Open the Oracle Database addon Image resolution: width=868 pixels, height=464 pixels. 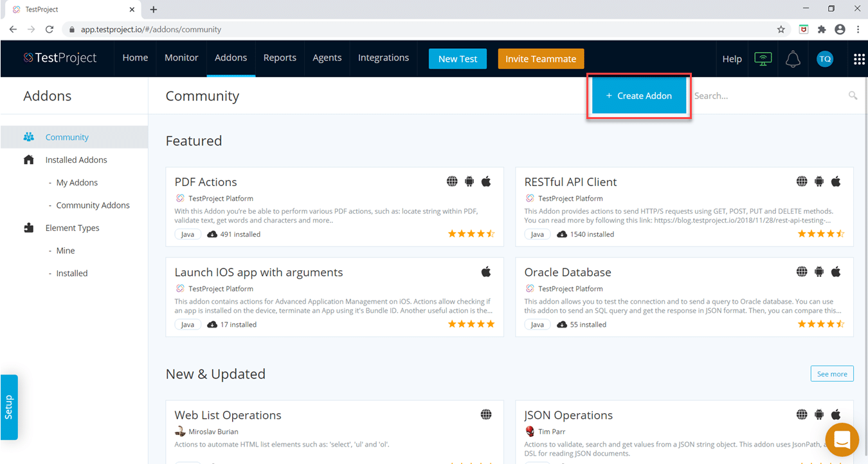tap(568, 272)
